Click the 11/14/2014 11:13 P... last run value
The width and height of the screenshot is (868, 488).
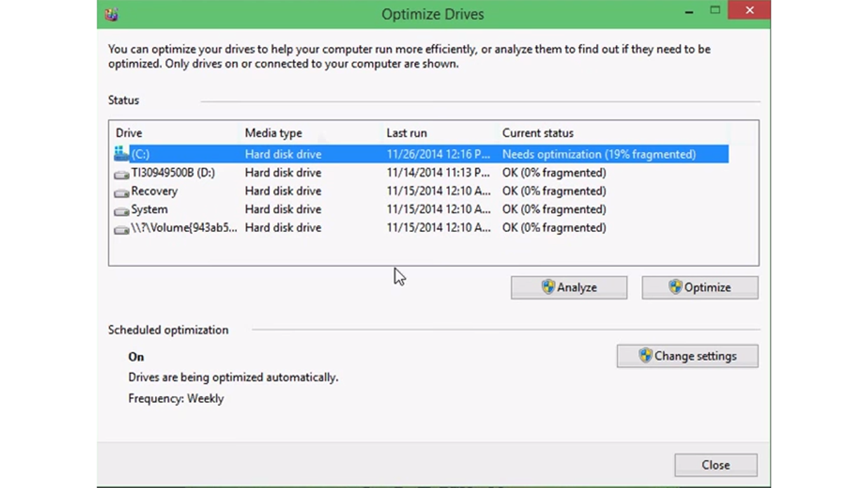tap(438, 172)
